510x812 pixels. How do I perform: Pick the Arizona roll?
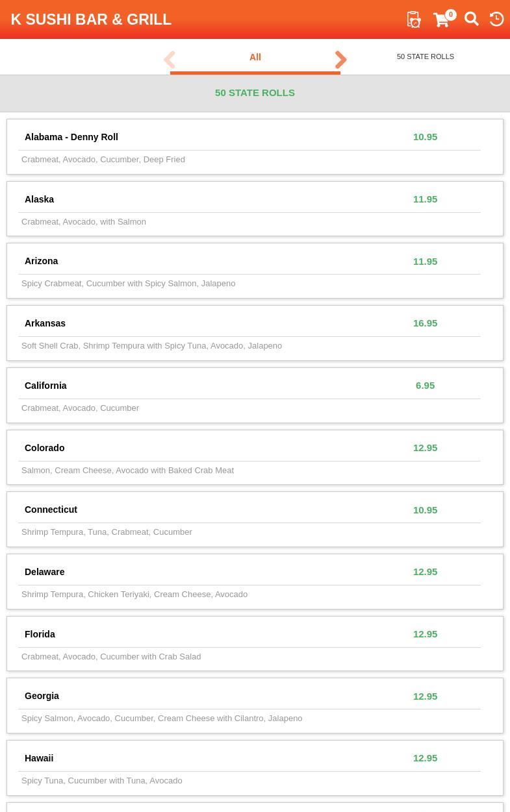pyautogui.click(x=42, y=261)
